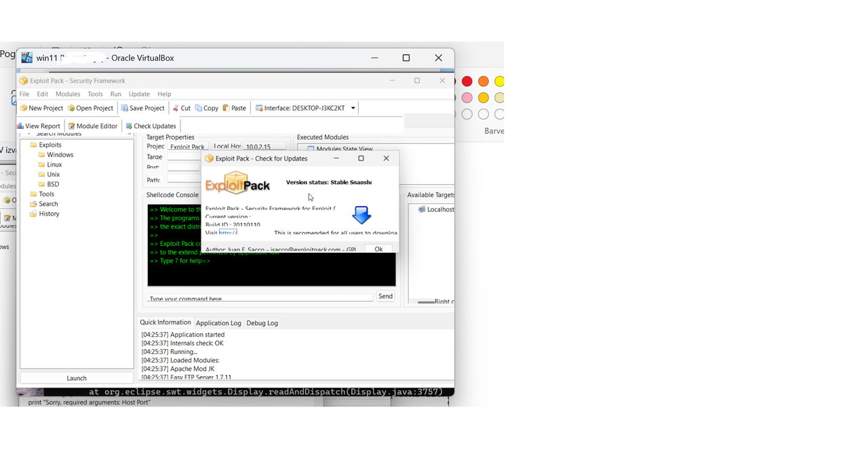This screenshot has height=452, width=868.
Task: Open the File menu
Action: [24, 94]
